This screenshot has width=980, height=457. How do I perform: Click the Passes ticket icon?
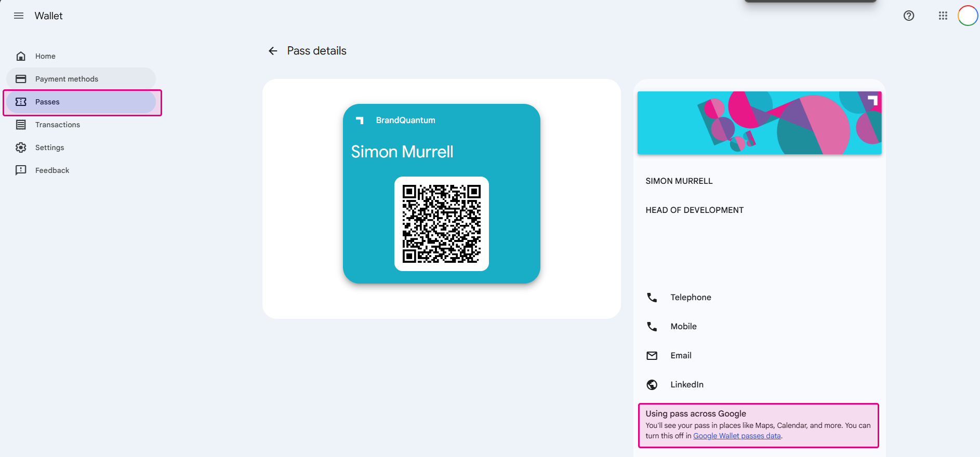21,102
